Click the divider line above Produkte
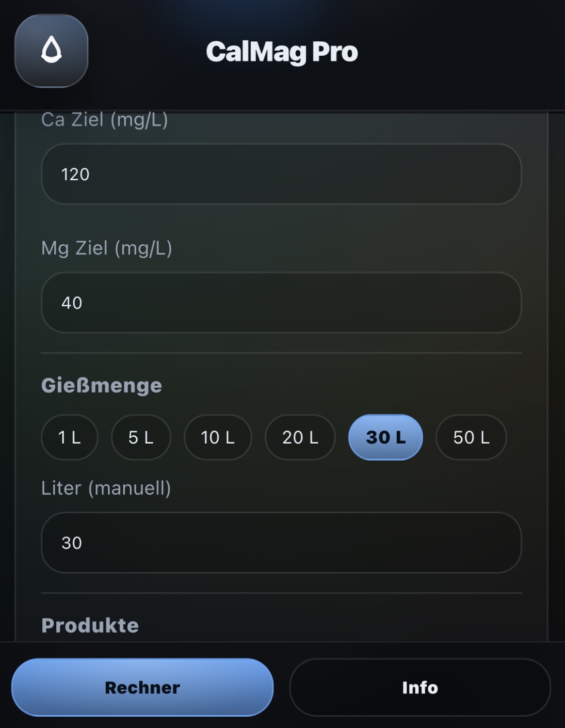The image size is (565, 728). pyautogui.click(x=281, y=593)
